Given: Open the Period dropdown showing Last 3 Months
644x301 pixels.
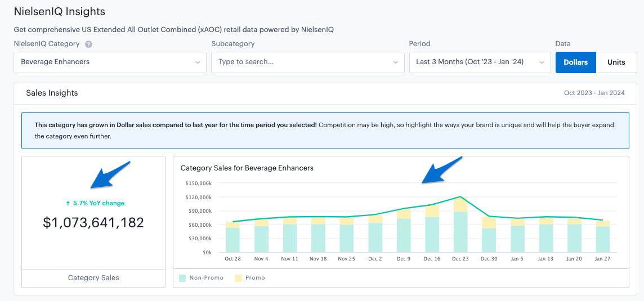Looking at the screenshot, I should 480,62.
